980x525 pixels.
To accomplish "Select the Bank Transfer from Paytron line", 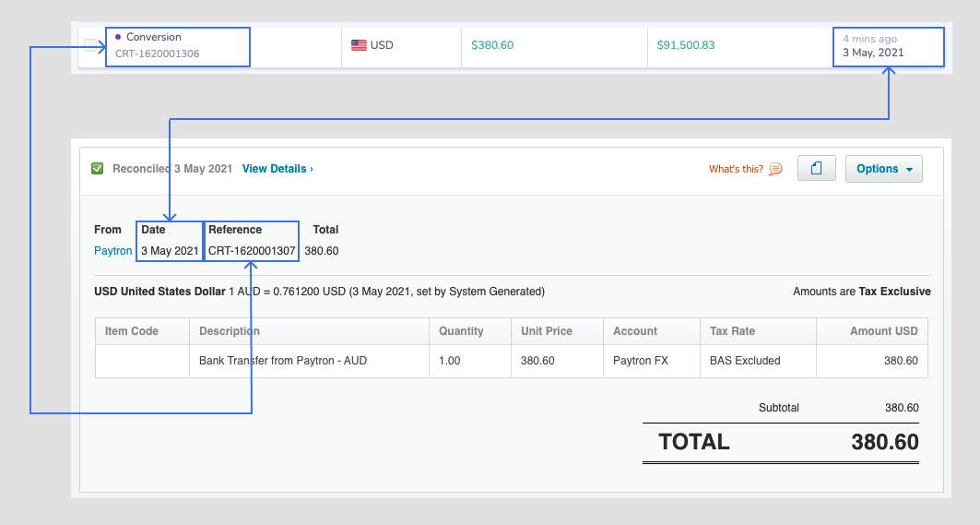I will click(x=283, y=361).
